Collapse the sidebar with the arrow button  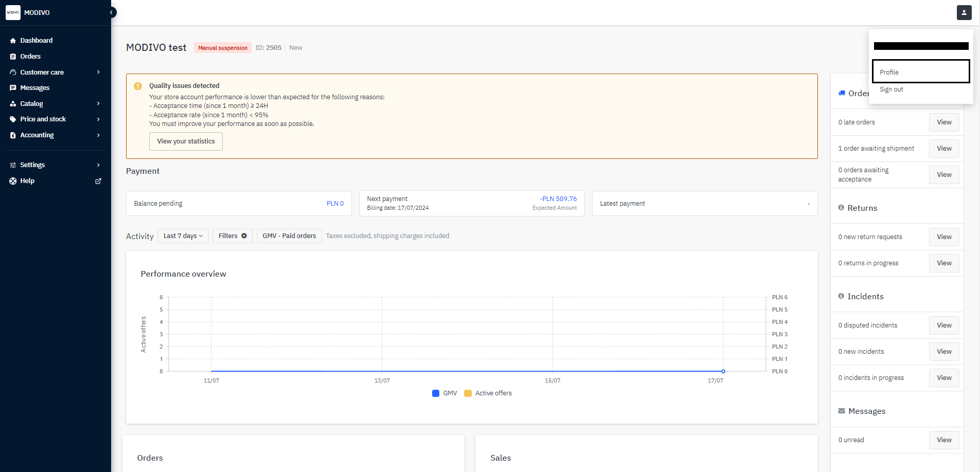pos(111,12)
